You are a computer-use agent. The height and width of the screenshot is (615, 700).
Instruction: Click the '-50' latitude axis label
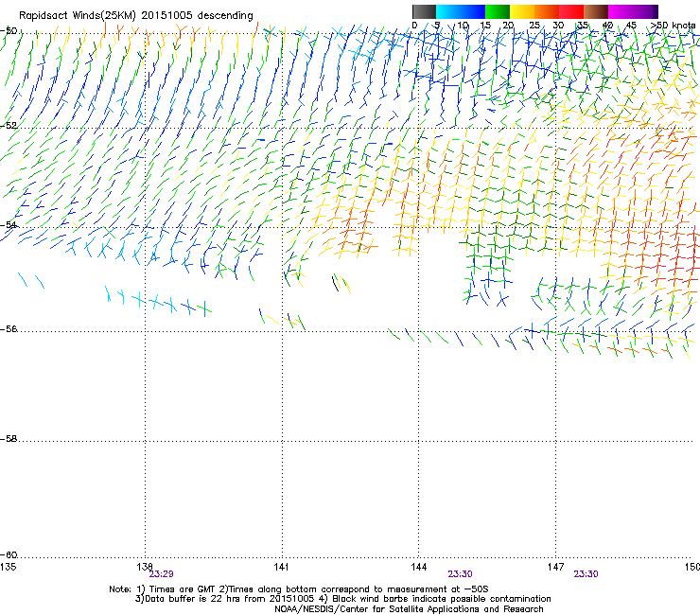(x=9, y=31)
